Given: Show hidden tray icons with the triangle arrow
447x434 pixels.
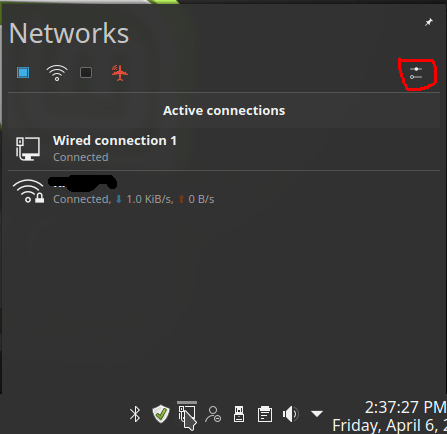Looking at the screenshot, I should click(317, 414).
